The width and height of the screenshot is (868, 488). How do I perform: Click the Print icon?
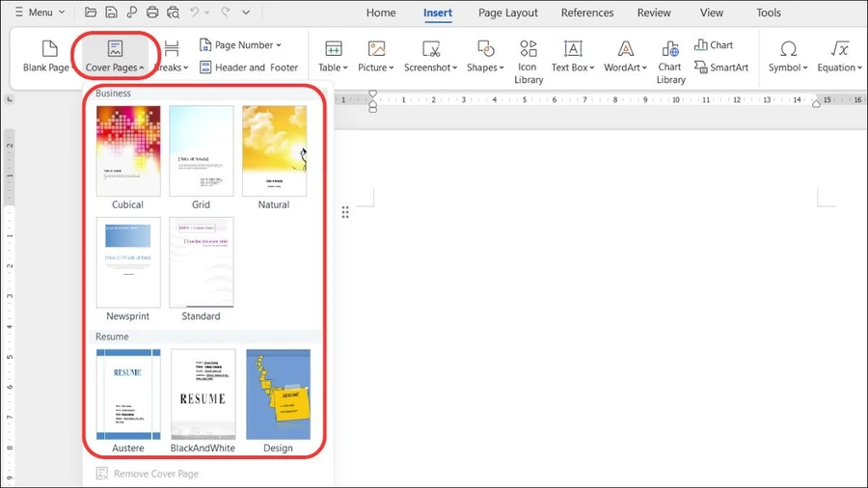[x=152, y=13]
